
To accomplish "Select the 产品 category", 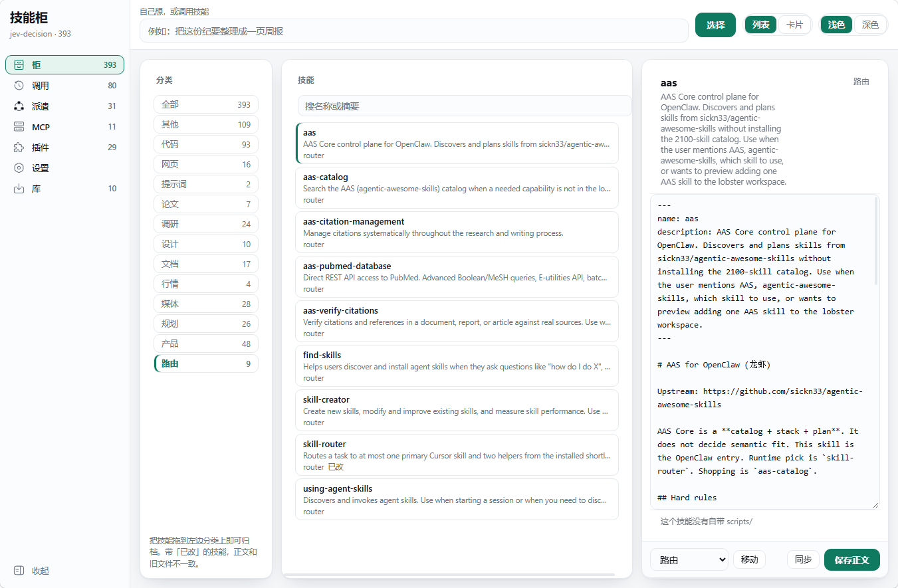I will 206,343.
